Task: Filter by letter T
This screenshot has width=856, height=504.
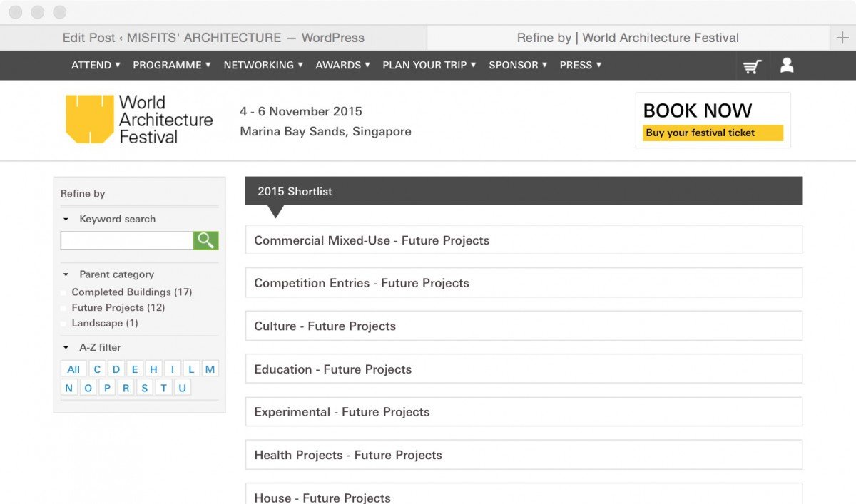Action: [163, 388]
